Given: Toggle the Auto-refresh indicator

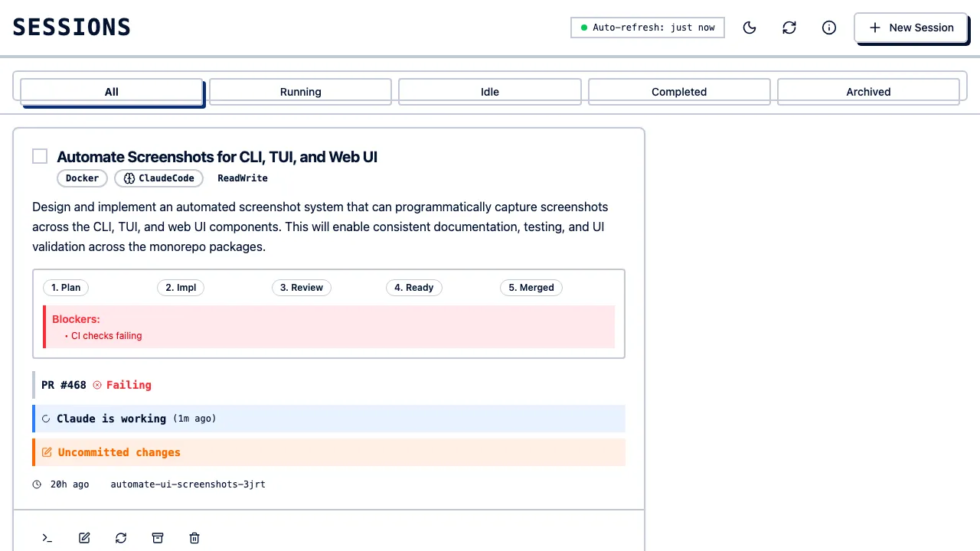Looking at the screenshot, I should pos(647,28).
